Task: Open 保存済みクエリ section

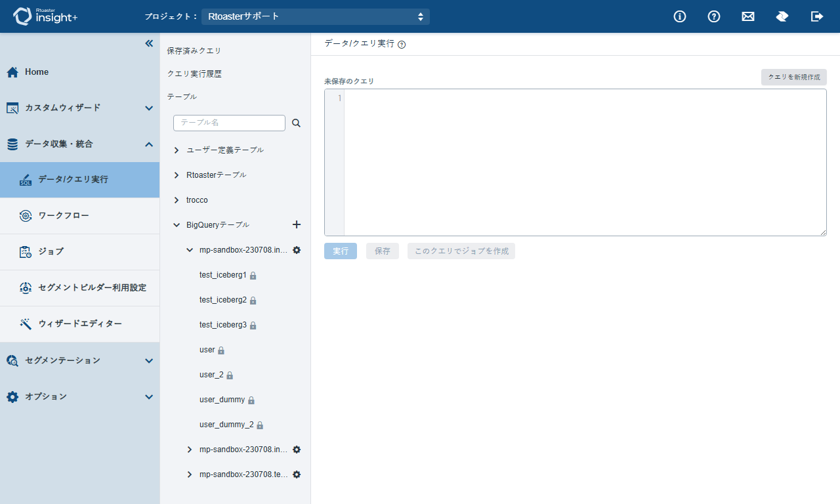Action: 194,51
